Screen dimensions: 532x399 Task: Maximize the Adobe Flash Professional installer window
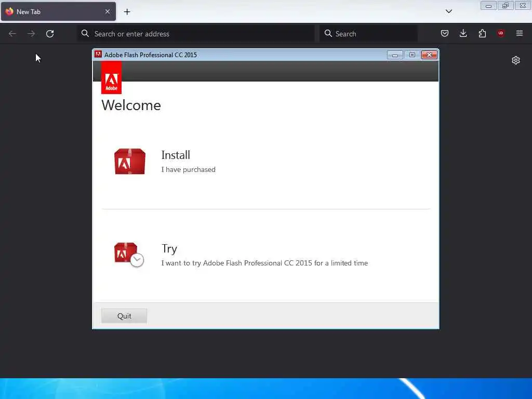(x=412, y=55)
